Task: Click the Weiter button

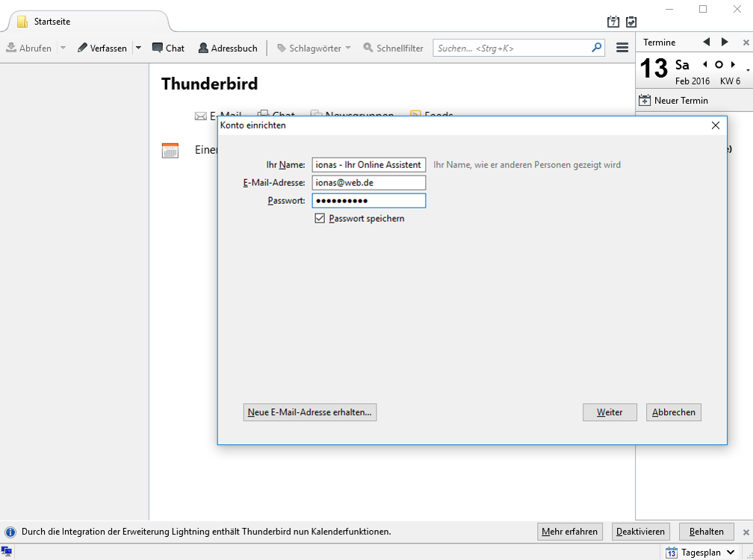Action: click(x=610, y=412)
